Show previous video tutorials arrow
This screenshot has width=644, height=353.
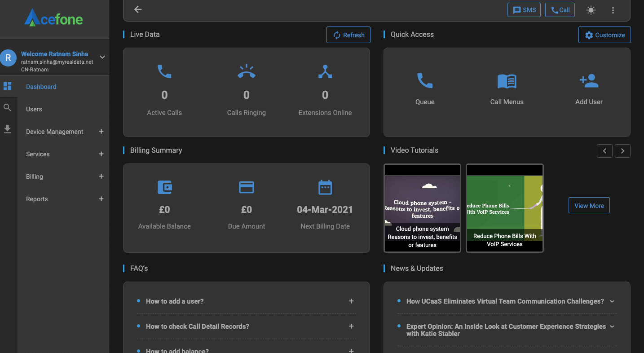click(604, 151)
